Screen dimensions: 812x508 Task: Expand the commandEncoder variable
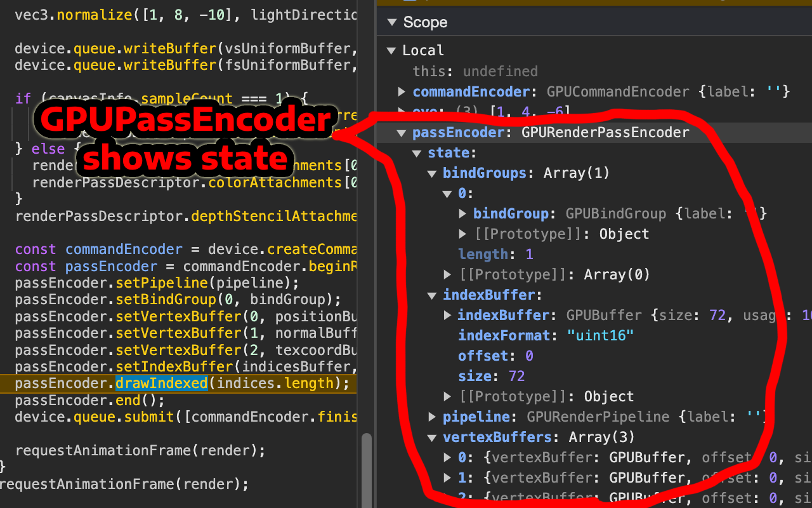tap(402, 91)
